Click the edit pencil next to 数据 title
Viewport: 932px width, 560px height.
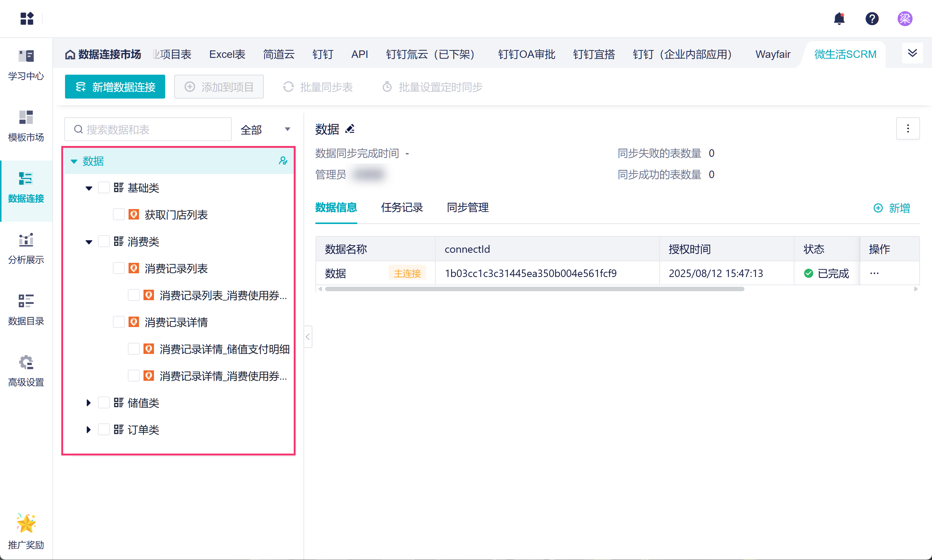pos(350,129)
